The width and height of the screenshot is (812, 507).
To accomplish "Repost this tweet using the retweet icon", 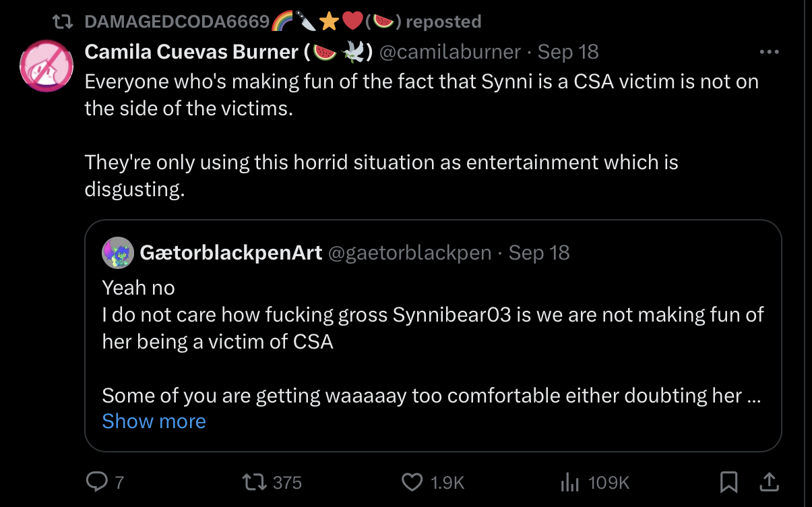I will 253,481.
